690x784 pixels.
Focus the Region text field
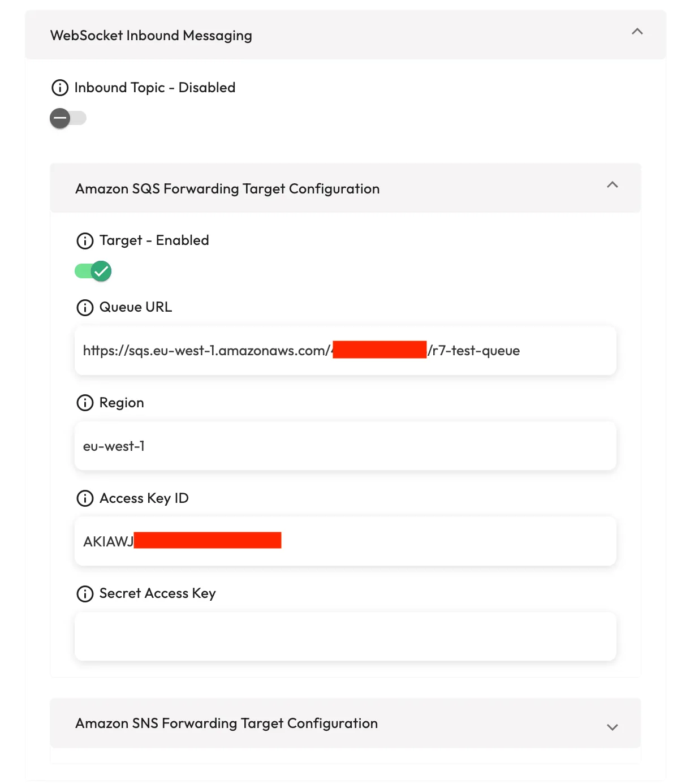[x=345, y=446]
